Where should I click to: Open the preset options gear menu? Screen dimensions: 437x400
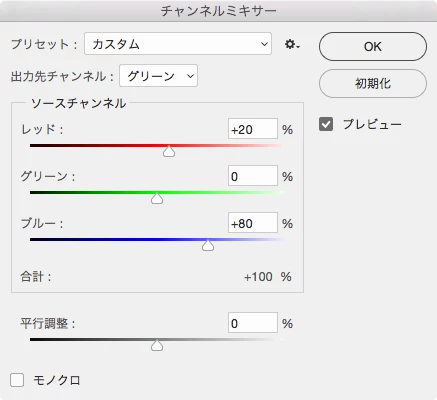click(x=292, y=44)
